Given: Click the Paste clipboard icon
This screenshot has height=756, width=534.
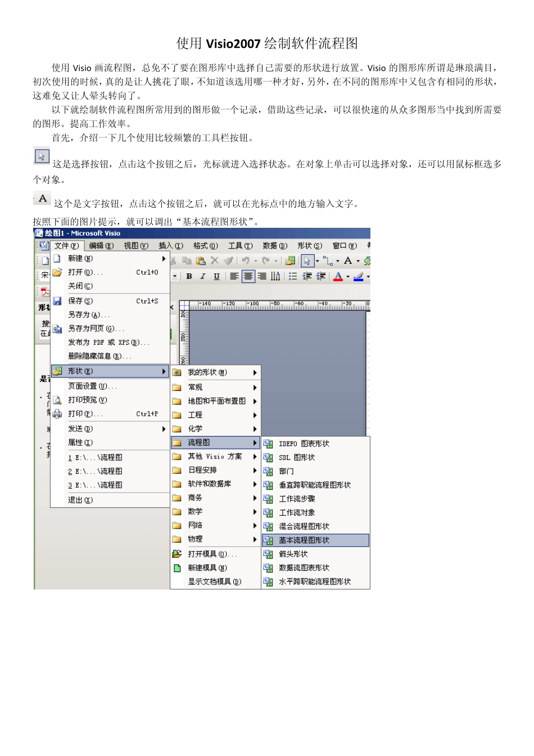Looking at the screenshot, I should pyautogui.click(x=201, y=260).
